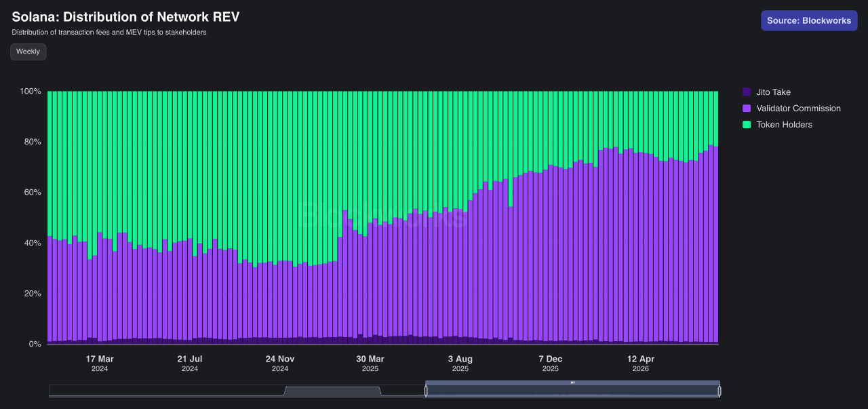Click the Jito Take dark purple swatch
Viewport: 868px width, 409px height.
click(x=747, y=92)
